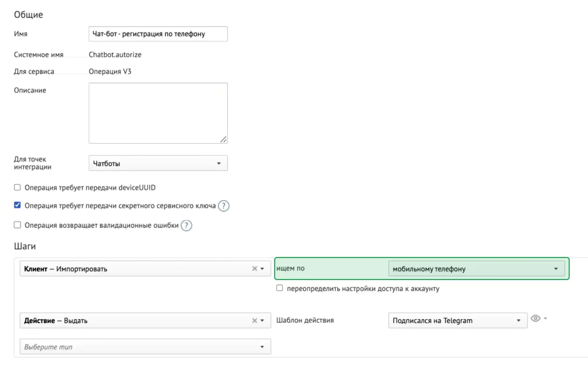Image resolution: width=588 pixels, height=369 pixels.
Task: Open the Выберите тип step dropdown
Action: click(145, 347)
